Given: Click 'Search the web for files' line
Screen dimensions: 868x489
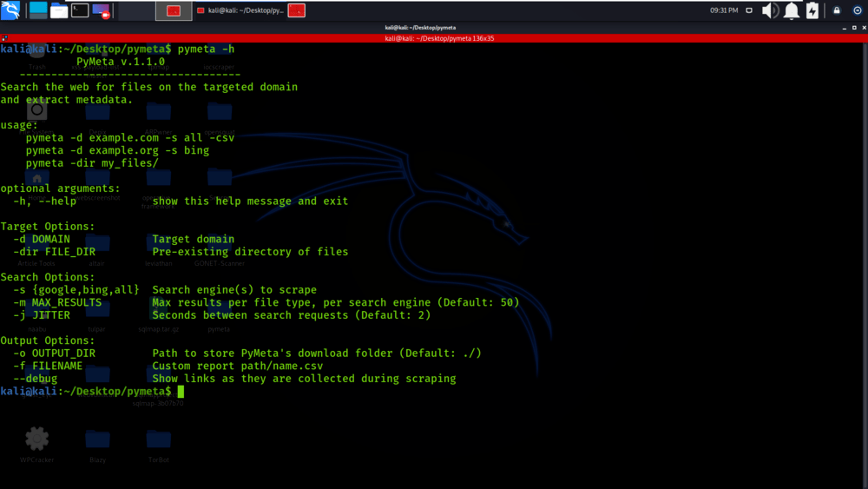Looking at the screenshot, I should [149, 87].
